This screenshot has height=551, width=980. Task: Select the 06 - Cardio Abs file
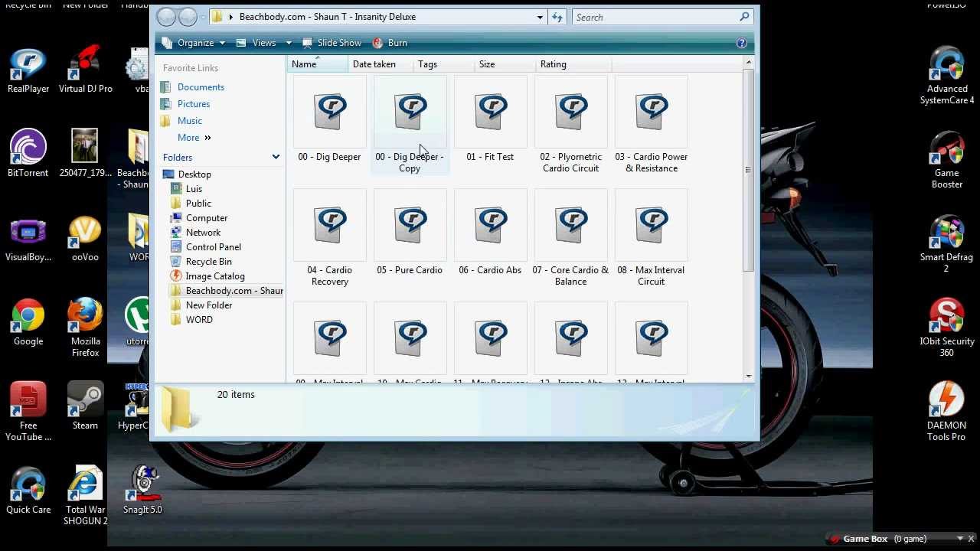(490, 233)
